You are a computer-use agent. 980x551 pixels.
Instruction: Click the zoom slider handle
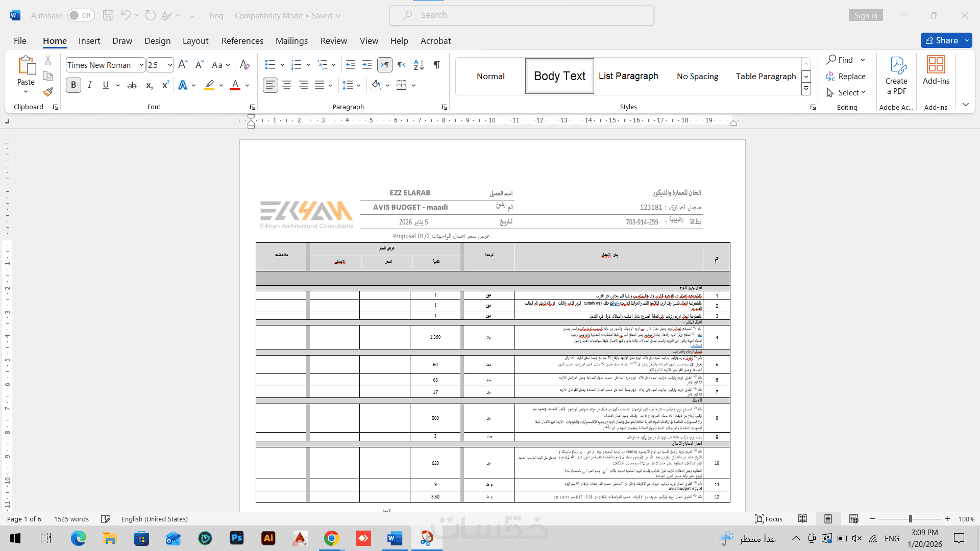tap(910, 519)
